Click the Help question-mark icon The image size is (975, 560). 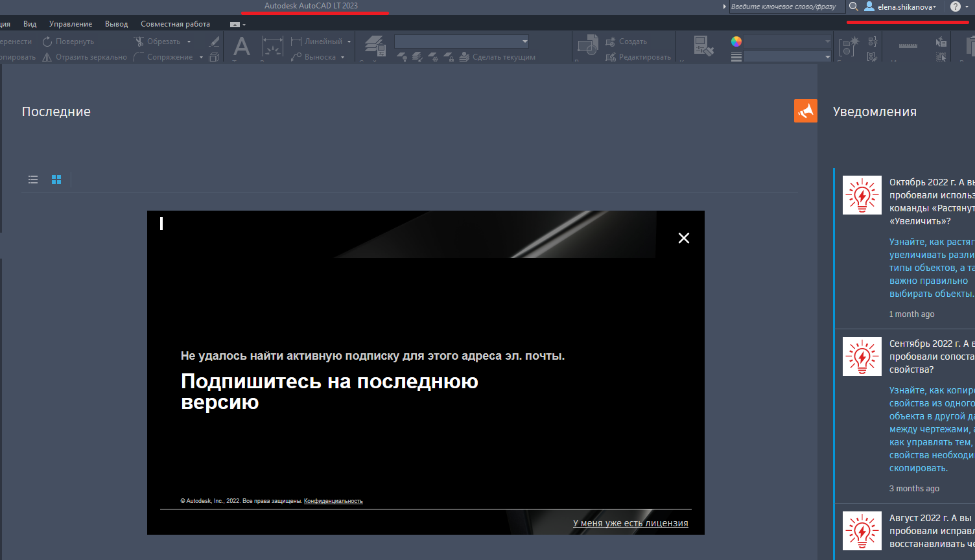tap(956, 6)
